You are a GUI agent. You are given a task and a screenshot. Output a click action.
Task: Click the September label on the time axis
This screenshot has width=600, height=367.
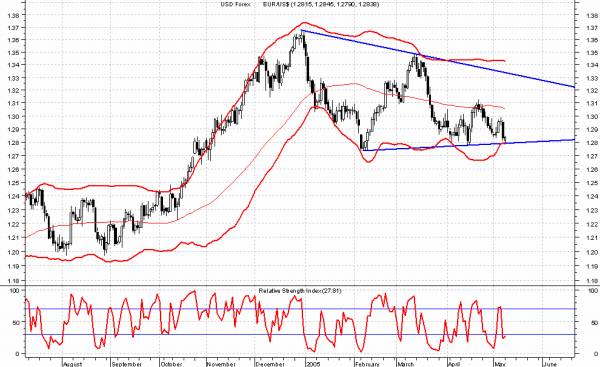[127, 364]
